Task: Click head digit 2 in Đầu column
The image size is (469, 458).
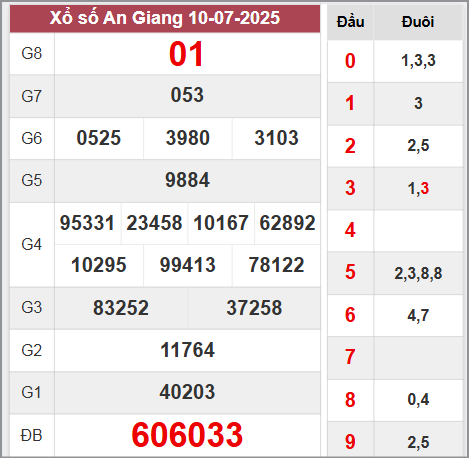Action: [x=350, y=146]
